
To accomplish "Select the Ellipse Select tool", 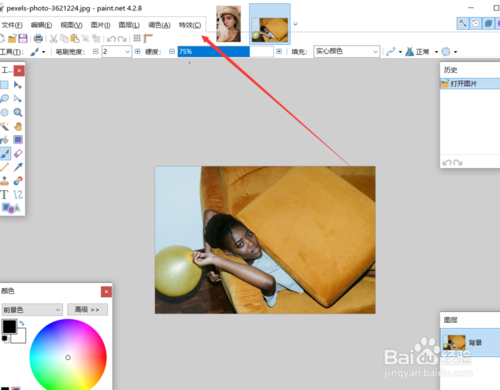I will [4, 112].
